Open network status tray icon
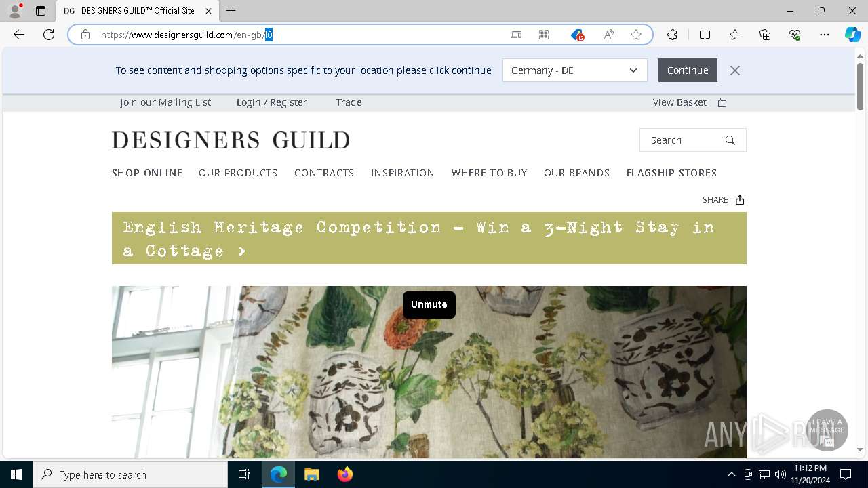Screen dimensions: 868x488 click(x=764, y=474)
